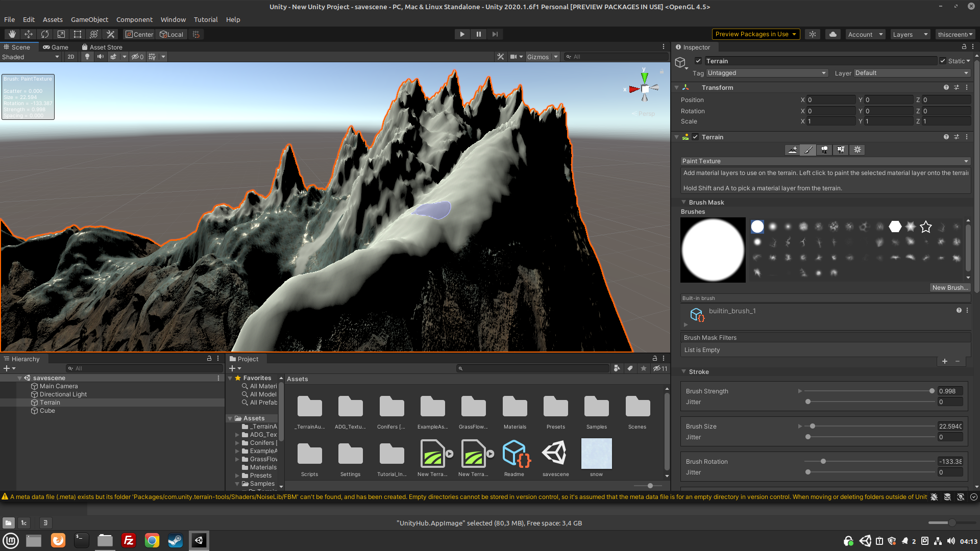Select the Rect Transform tool
Viewport: 980px width, 551px height.
tap(78, 34)
